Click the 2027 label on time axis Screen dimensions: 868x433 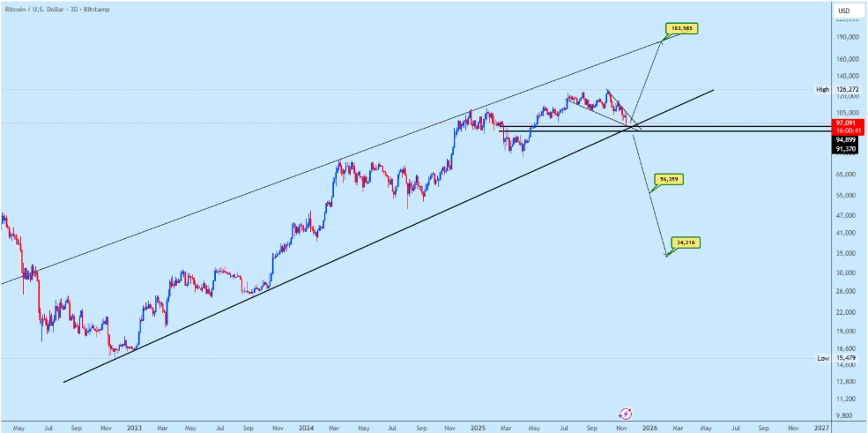821,427
